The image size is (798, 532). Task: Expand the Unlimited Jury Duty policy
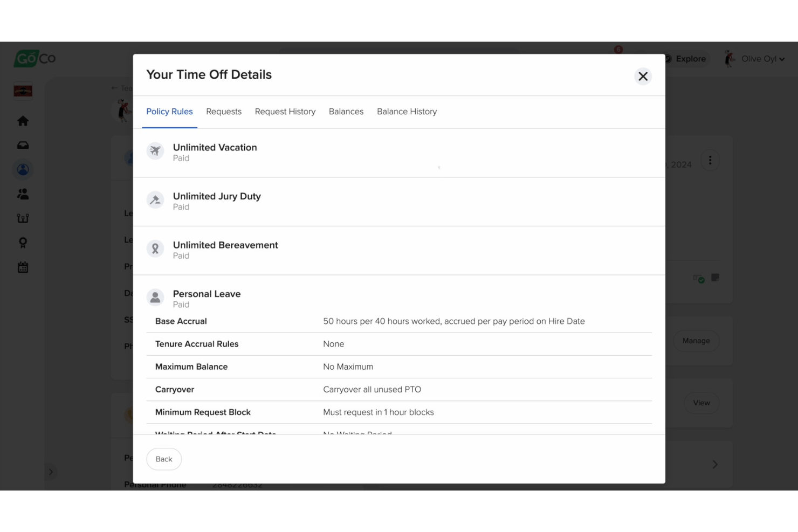point(399,202)
